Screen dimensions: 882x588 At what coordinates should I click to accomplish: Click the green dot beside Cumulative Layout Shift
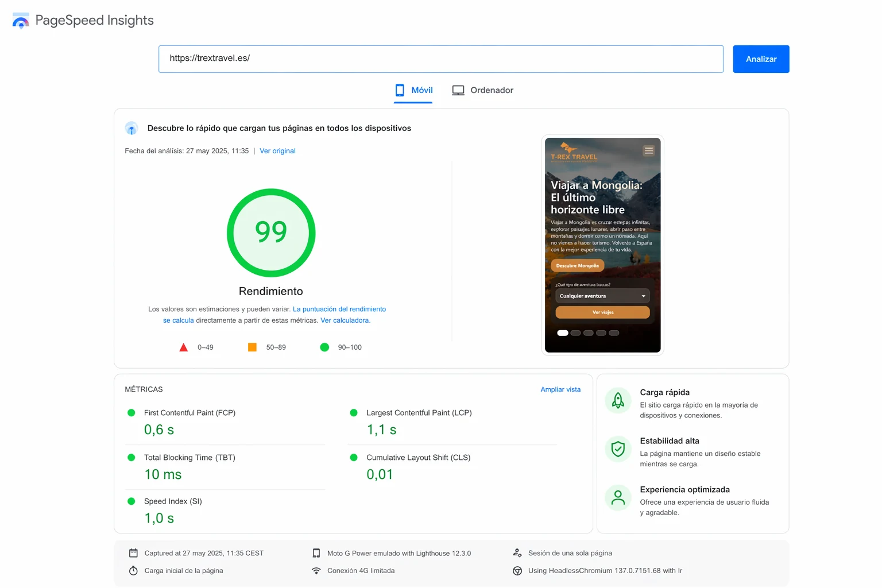(354, 458)
